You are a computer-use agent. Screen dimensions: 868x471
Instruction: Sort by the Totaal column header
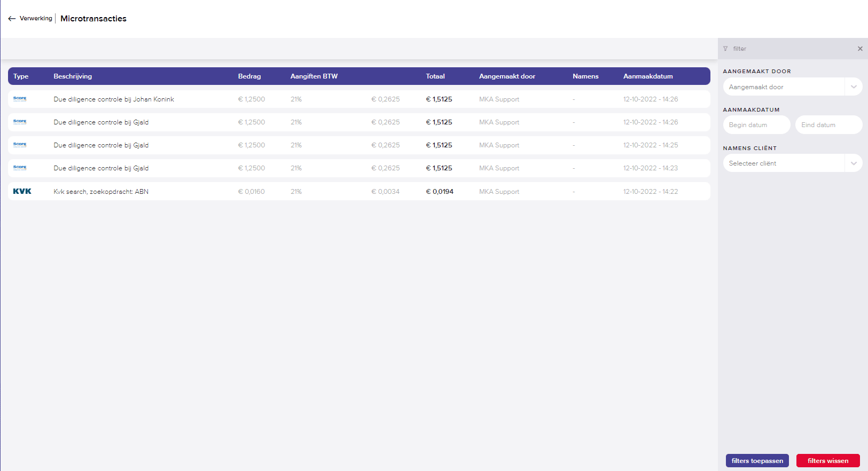[x=435, y=76]
